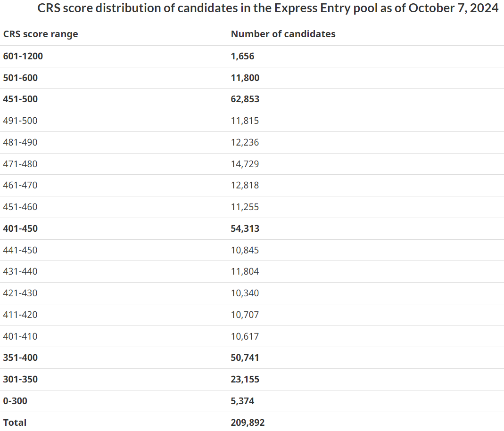Select the Number of candidates column header
The width and height of the screenshot is (504, 431).
coord(283,34)
